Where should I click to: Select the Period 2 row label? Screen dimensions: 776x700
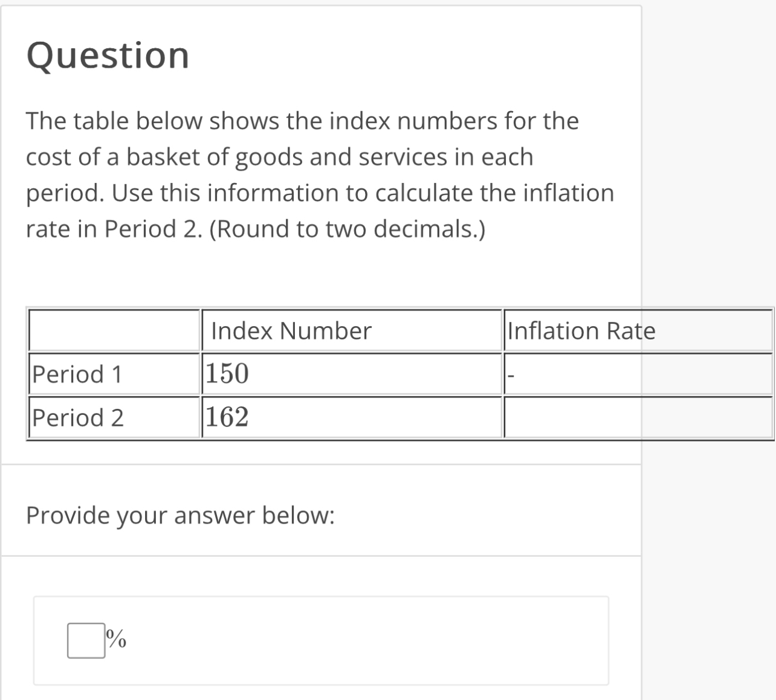[x=78, y=417]
